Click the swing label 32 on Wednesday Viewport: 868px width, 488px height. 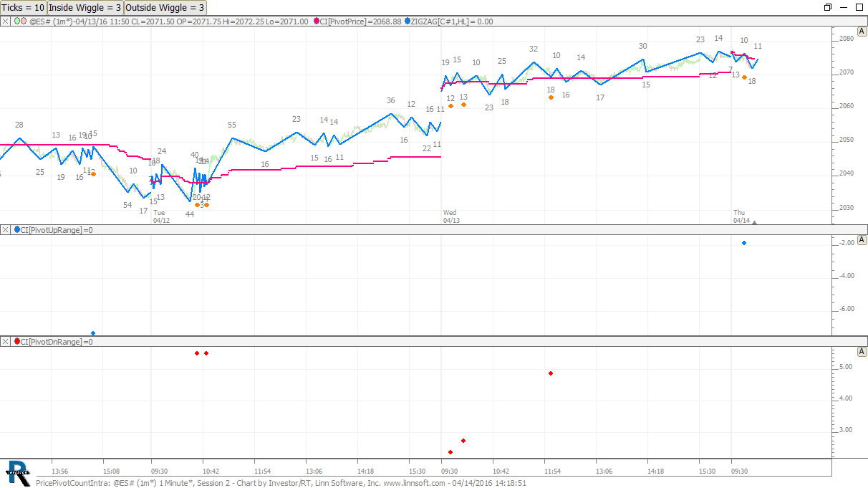point(534,49)
